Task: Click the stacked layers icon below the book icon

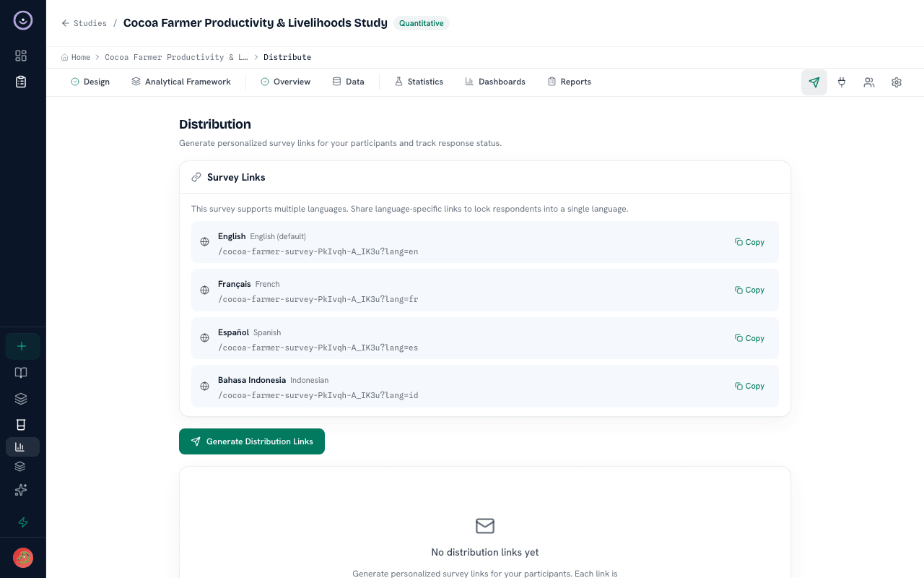Action: coord(21,399)
